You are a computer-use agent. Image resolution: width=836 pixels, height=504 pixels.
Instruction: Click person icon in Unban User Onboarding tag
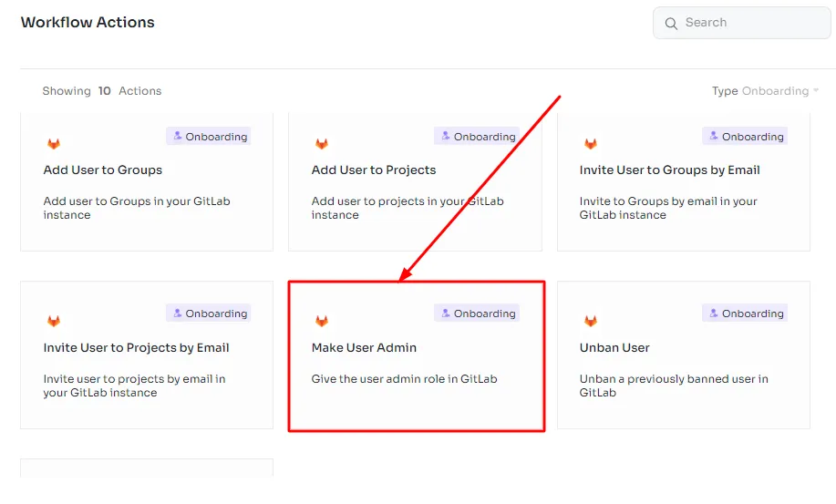pos(714,313)
